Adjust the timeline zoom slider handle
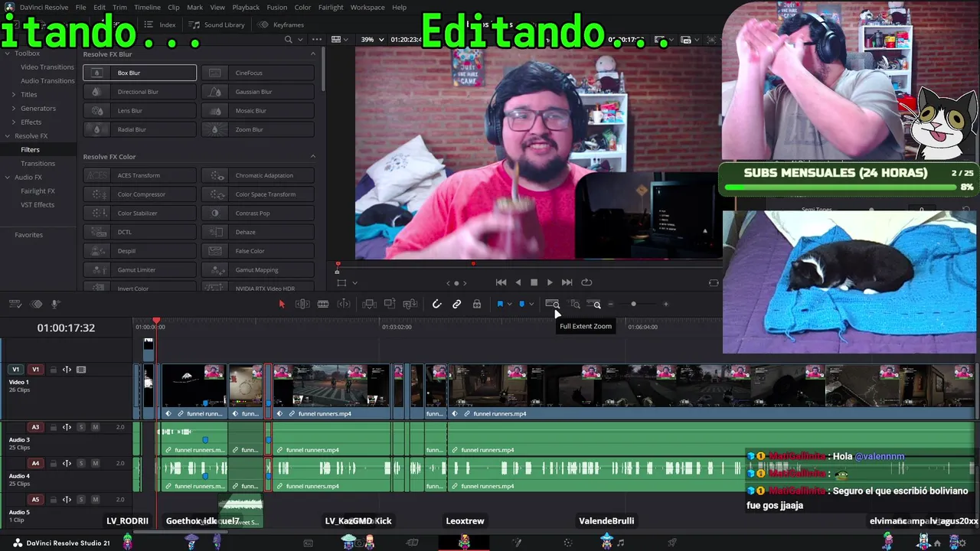Image resolution: width=980 pixels, height=551 pixels. point(633,304)
